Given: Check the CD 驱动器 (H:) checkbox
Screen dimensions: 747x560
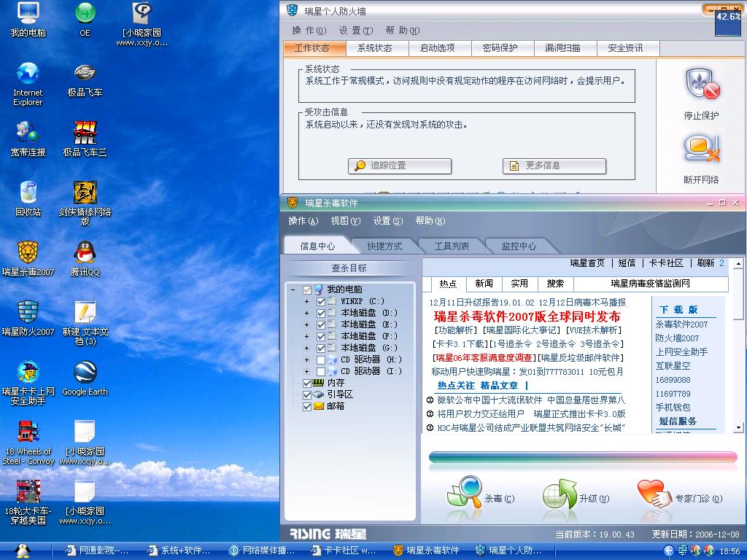Looking at the screenshot, I should tap(321, 359).
